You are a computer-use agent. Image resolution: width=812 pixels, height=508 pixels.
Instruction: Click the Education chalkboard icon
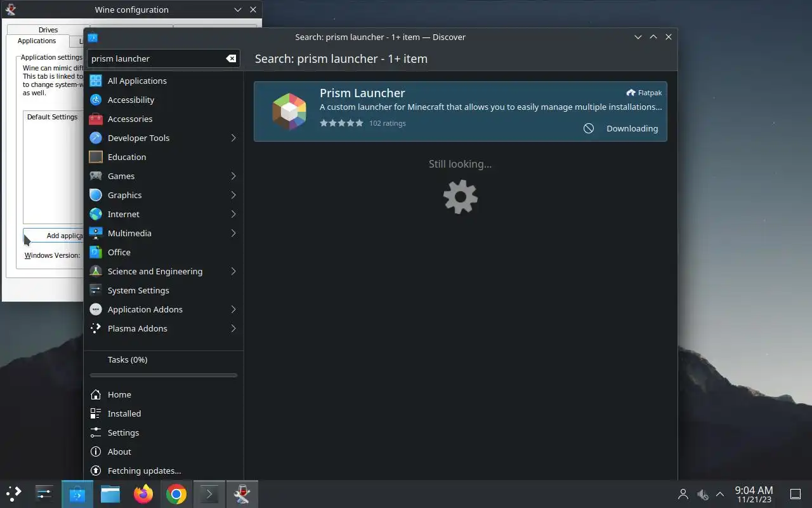point(96,157)
